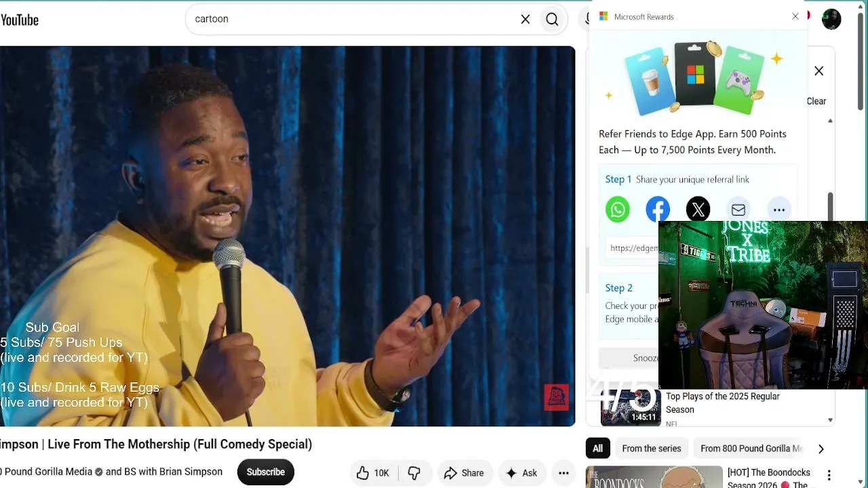
Task: Open more actions menu beside Ask
Action: click(x=564, y=473)
